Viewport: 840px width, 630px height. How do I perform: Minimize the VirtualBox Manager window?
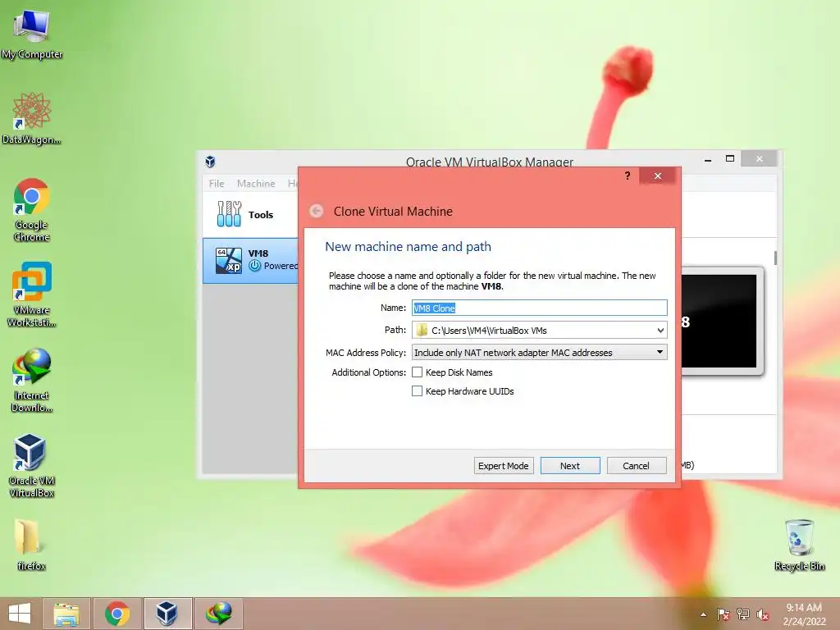(x=708, y=159)
